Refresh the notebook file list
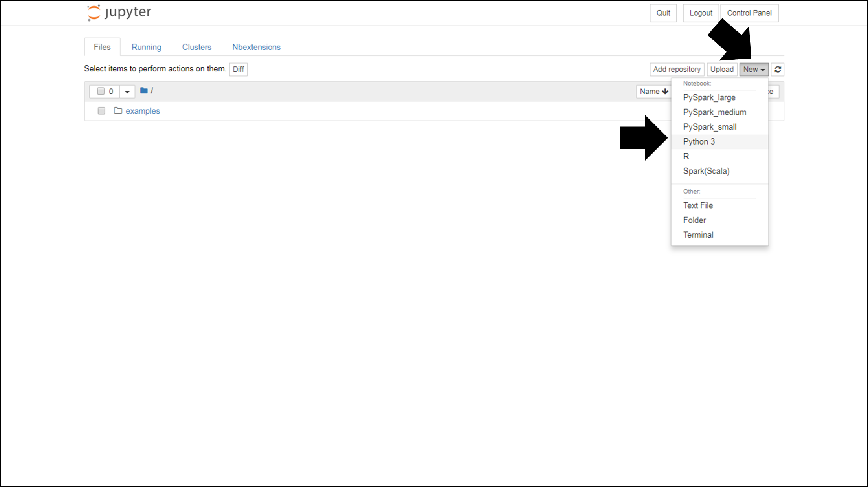 tap(778, 70)
